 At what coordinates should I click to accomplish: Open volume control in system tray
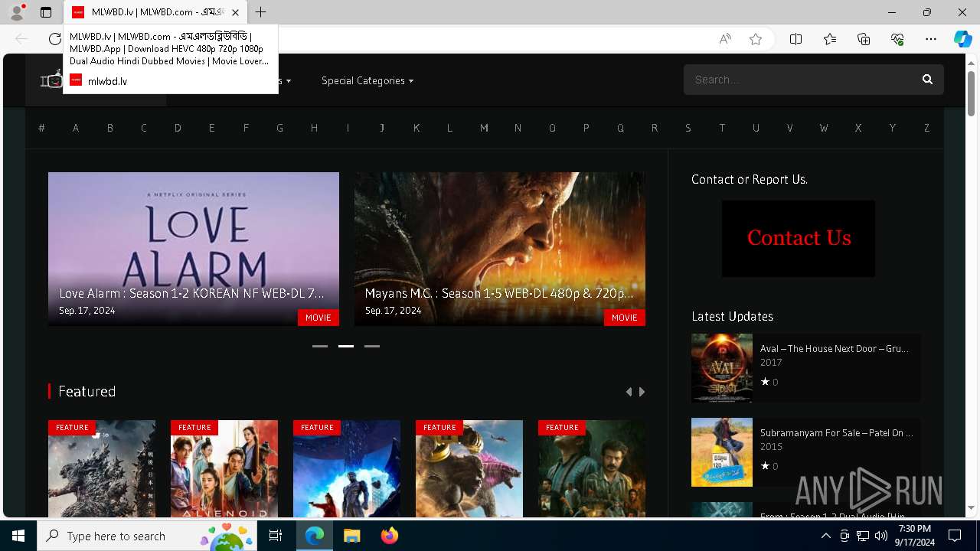(x=880, y=536)
